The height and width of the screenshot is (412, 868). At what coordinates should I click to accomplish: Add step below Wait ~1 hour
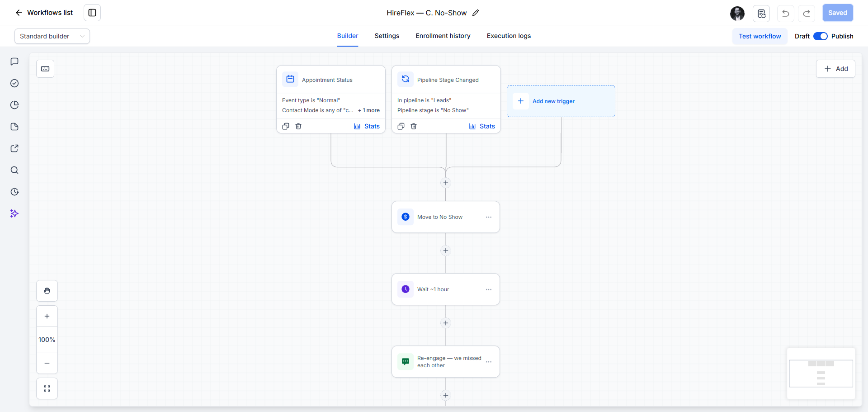tap(446, 323)
